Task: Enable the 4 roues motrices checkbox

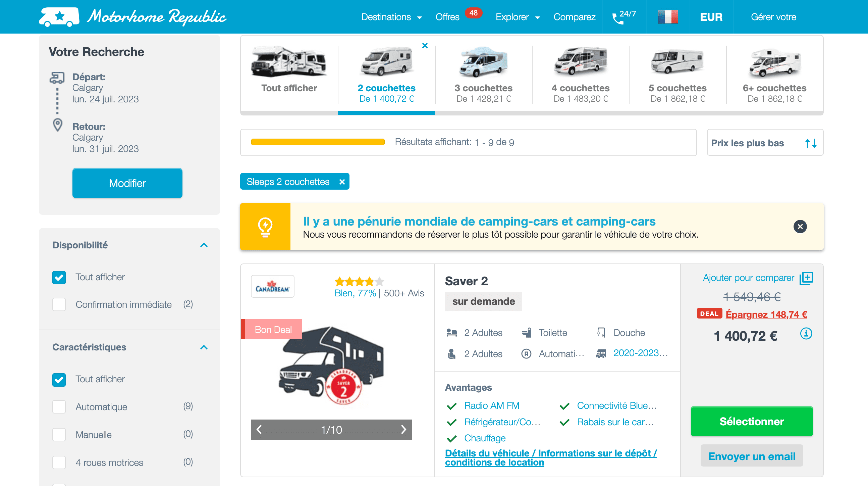Action: pyautogui.click(x=59, y=463)
